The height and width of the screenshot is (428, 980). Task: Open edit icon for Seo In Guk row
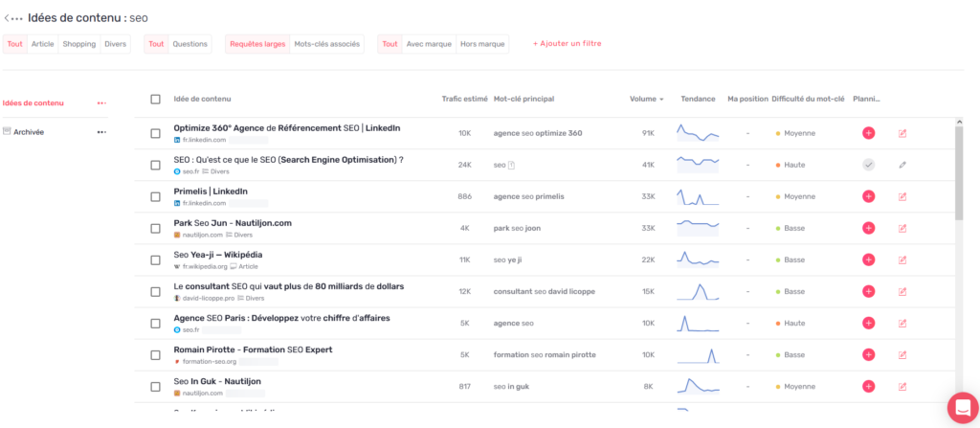tap(902, 387)
